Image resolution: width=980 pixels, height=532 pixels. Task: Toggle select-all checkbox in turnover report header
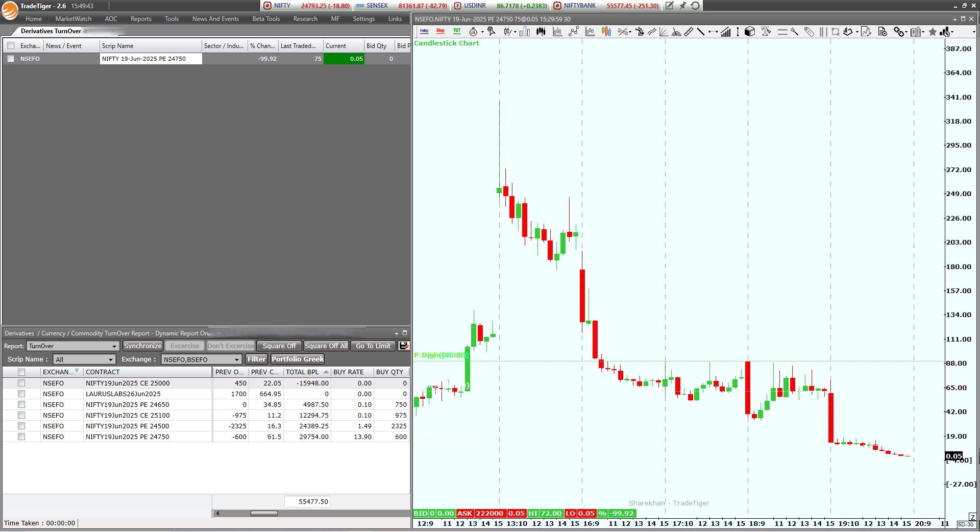click(21, 372)
